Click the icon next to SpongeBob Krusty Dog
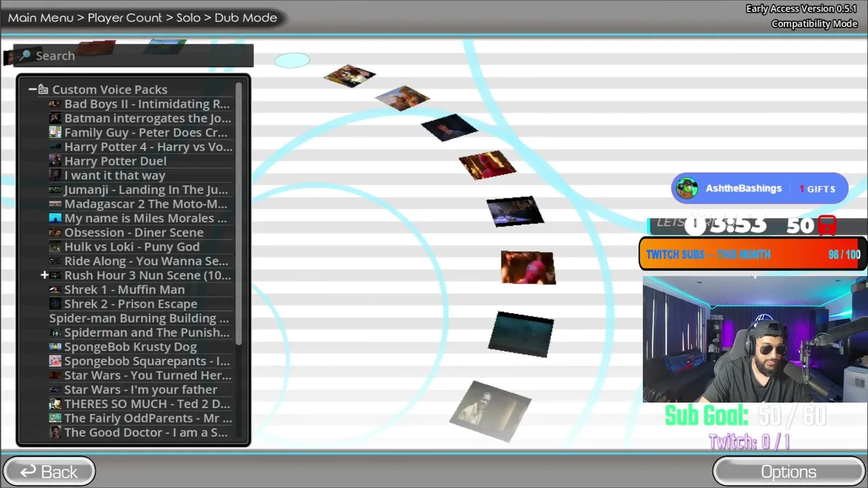Viewport: 868px width, 488px height. pos(55,347)
